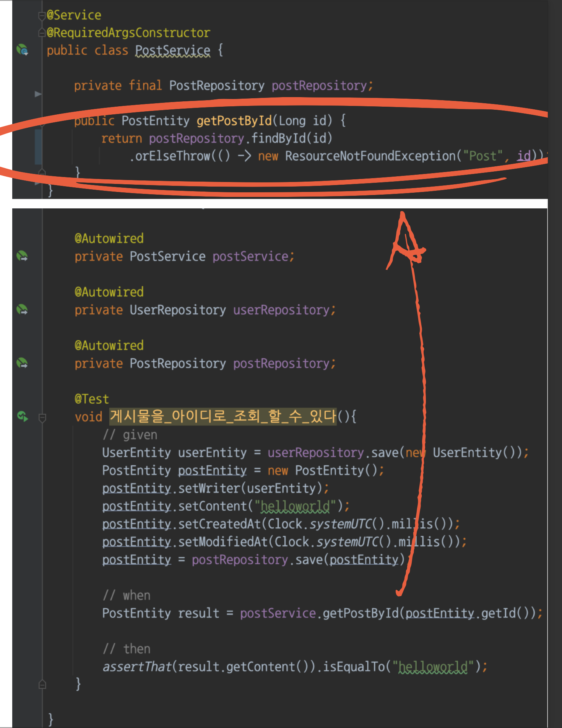Click the fold end marker at test method closing brace

pos(42,684)
